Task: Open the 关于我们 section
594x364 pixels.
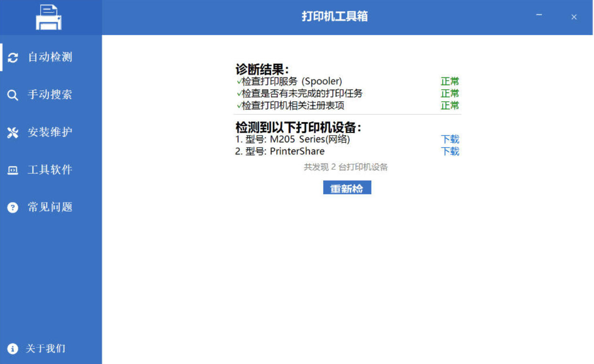Action: point(45,349)
